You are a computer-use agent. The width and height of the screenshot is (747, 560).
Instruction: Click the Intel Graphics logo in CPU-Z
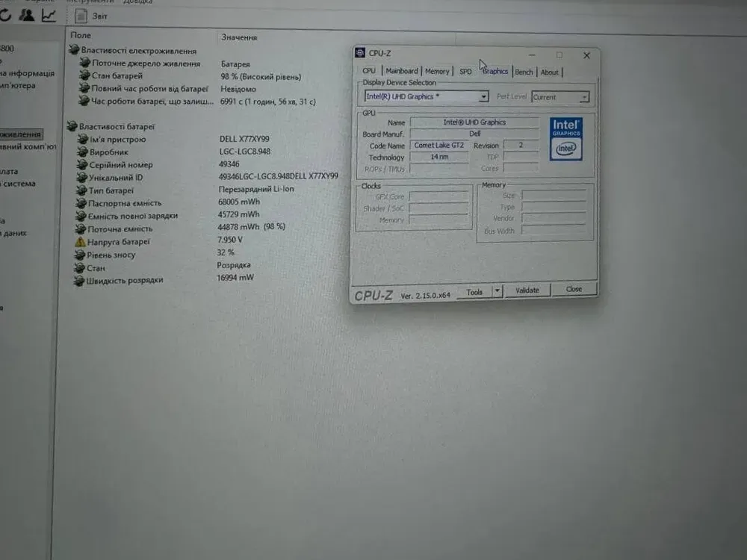point(565,138)
